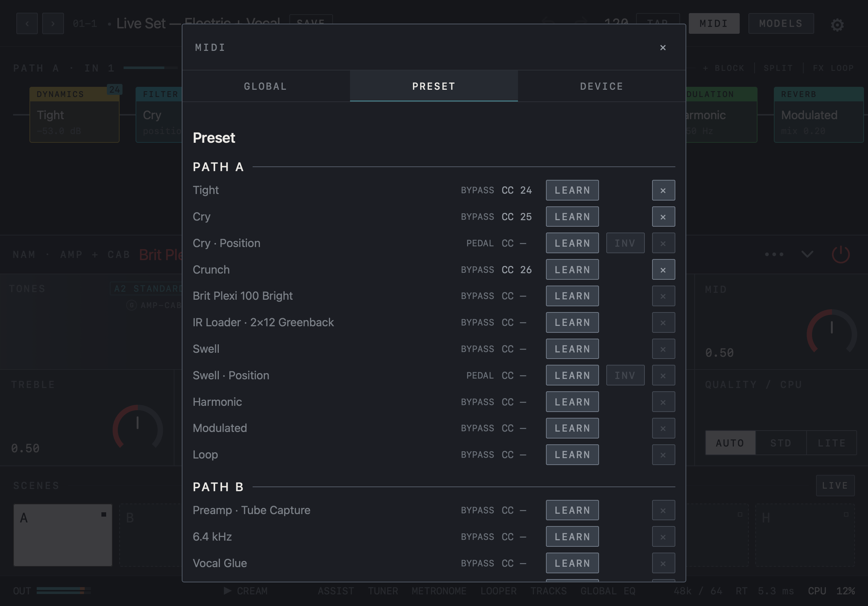The image size is (868, 606).
Task: Clear mapping for Swell bypass
Action: [663, 349]
